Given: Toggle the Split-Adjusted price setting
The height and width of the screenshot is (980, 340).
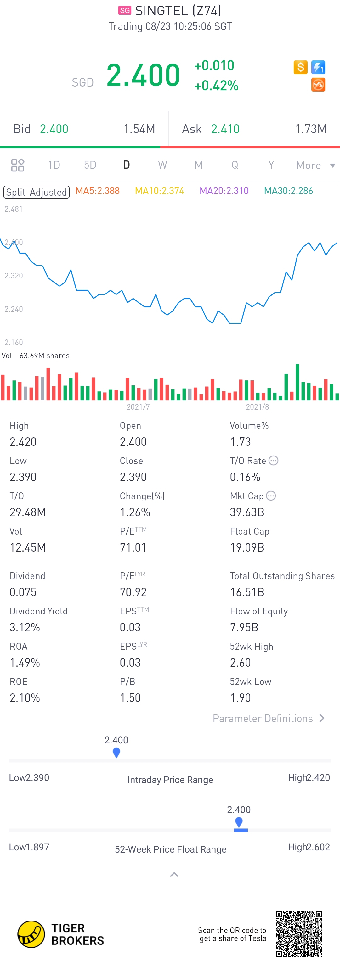Looking at the screenshot, I should [37, 192].
